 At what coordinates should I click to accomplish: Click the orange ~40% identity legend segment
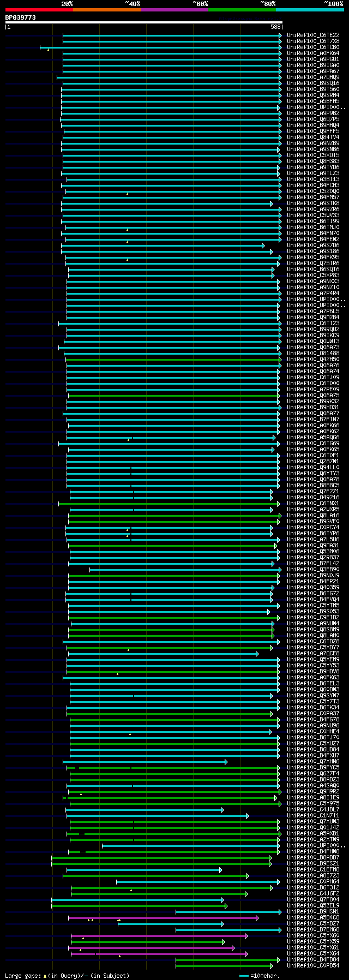pos(107,10)
